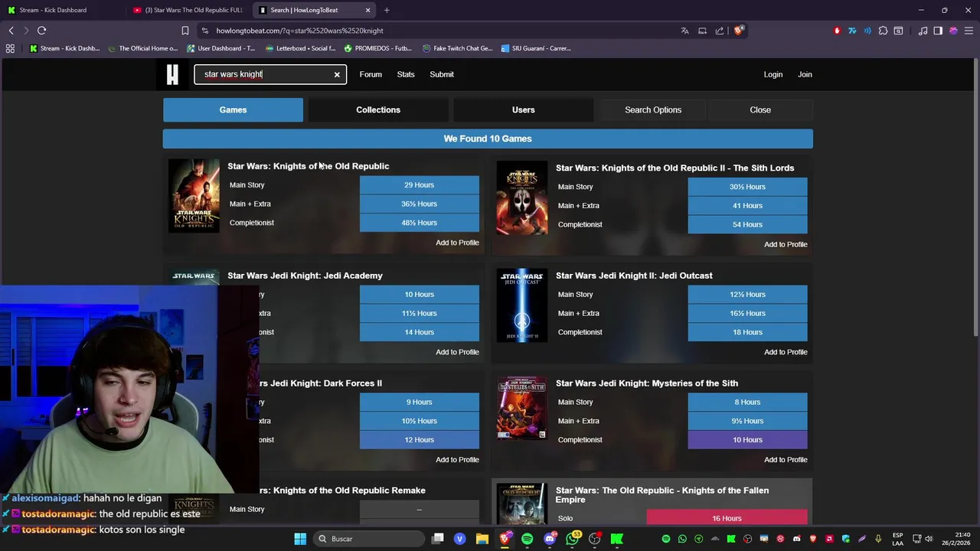Image resolution: width=980 pixels, height=551 pixels.
Task: Open Knights of the Fallen Empire title
Action: pyautogui.click(x=662, y=495)
